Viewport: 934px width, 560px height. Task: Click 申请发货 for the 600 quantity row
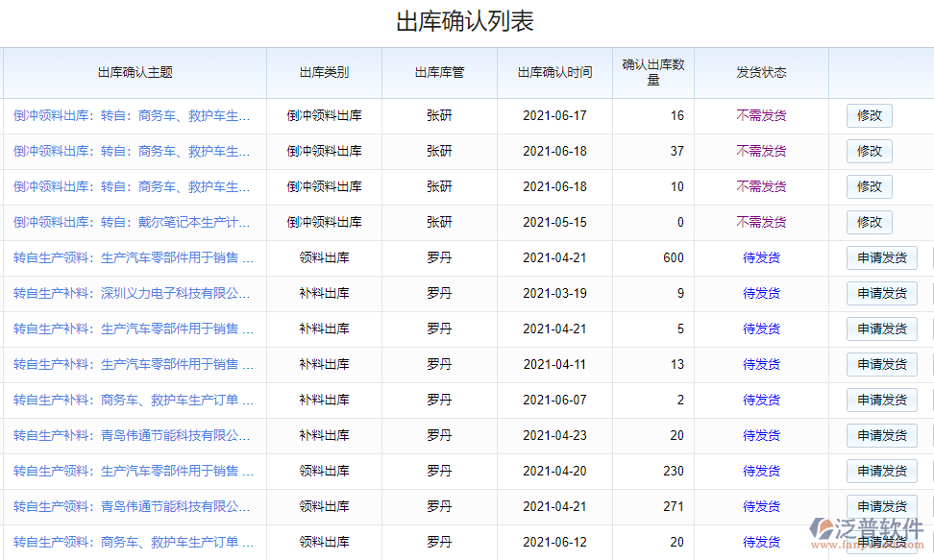[x=881, y=257]
